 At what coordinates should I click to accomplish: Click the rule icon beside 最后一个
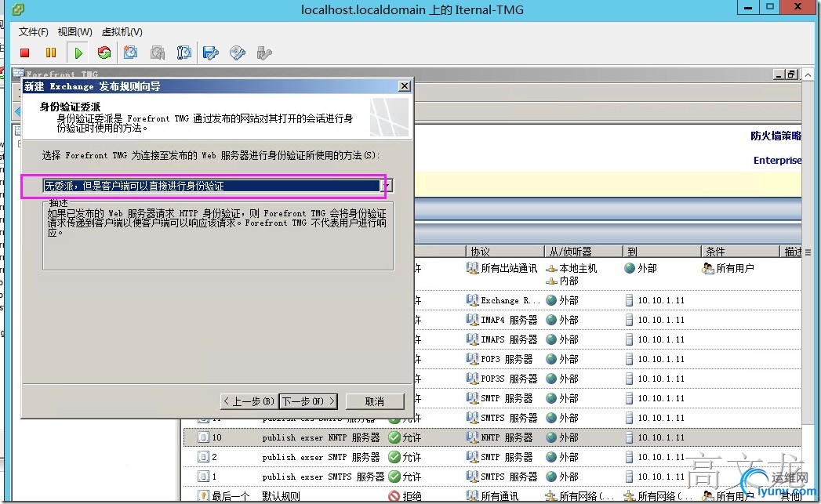(x=203, y=495)
